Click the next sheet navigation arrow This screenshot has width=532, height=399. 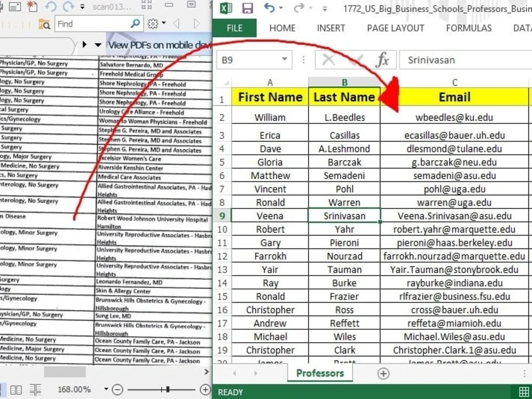[255, 373]
